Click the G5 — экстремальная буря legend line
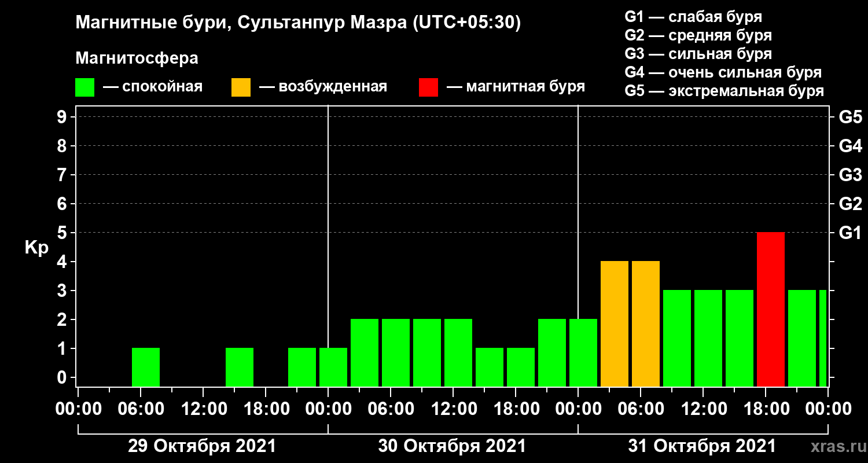Screen dimensions: 868x463 [x=724, y=91]
